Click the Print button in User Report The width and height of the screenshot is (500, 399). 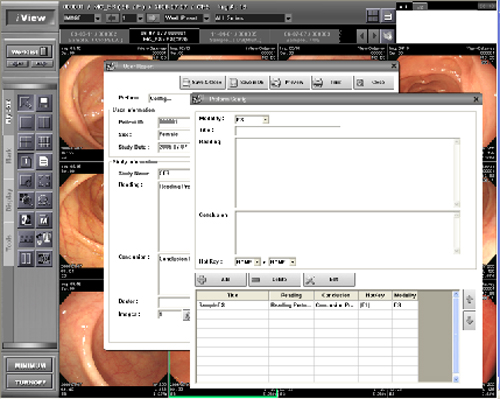click(x=331, y=82)
